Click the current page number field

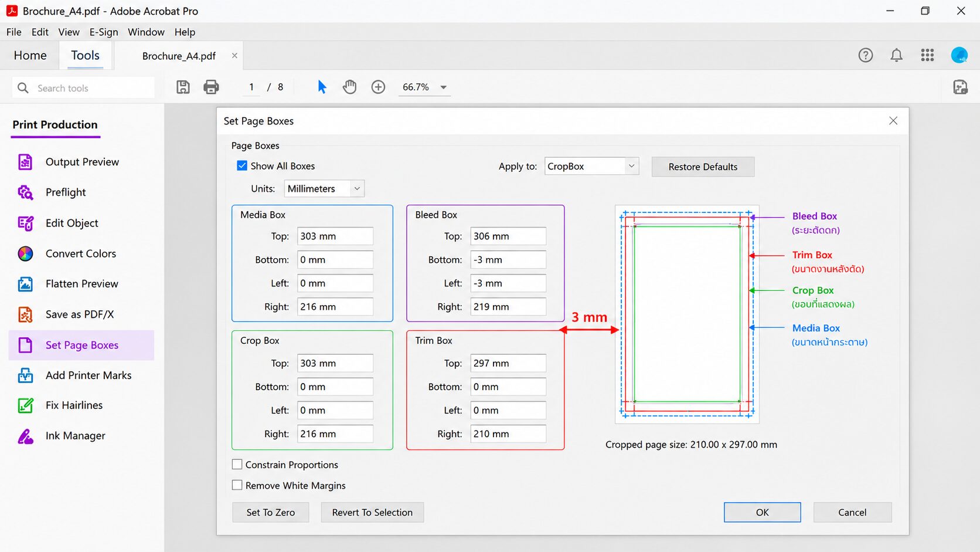click(251, 87)
